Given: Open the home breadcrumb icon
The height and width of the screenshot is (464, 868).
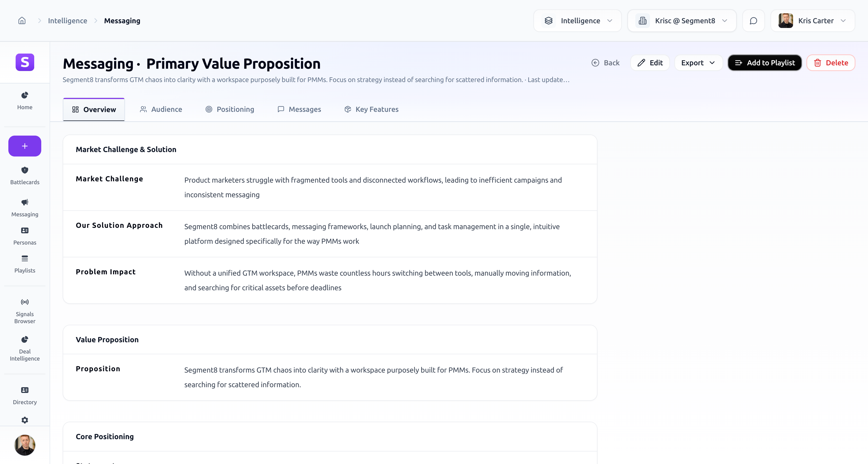Looking at the screenshot, I should tap(22, 21).
